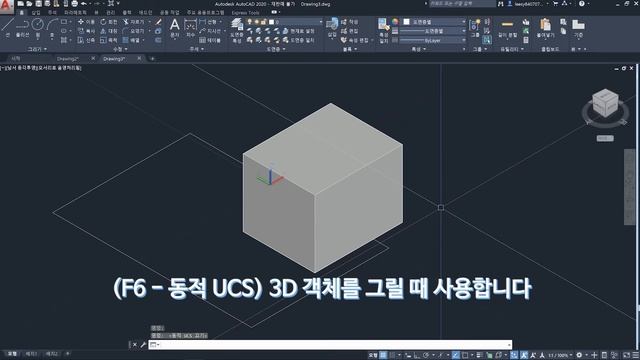Toggle object snap tracking in status bar

(456, 355)
